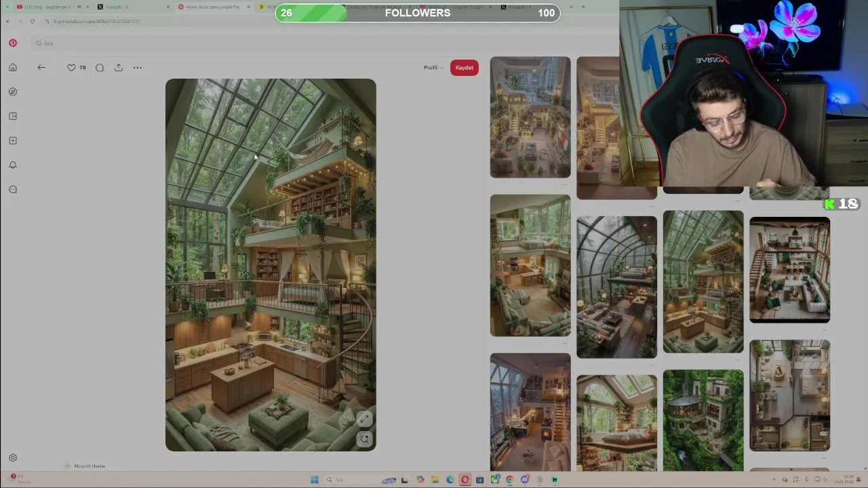This screenshot has height=488, width=868.
Task: Open Windows Start menu
Action: pos(315,479)
